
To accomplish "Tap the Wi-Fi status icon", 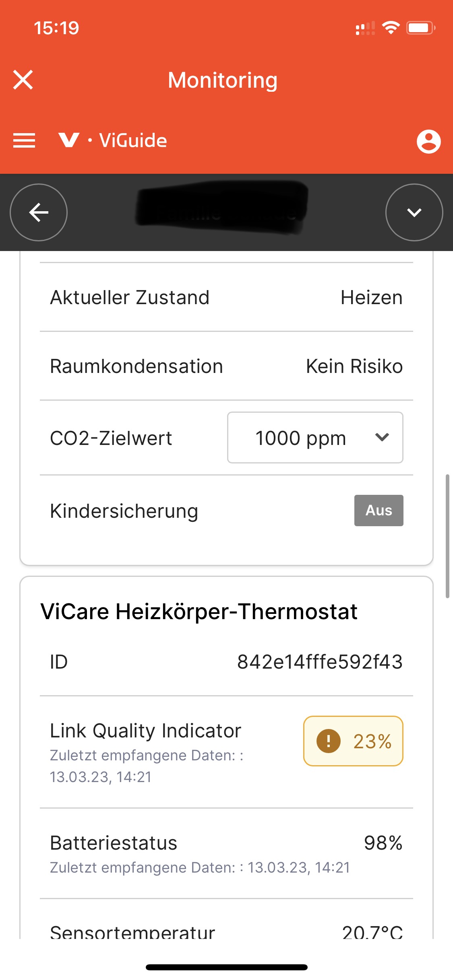I will click(x=391, y=28).
